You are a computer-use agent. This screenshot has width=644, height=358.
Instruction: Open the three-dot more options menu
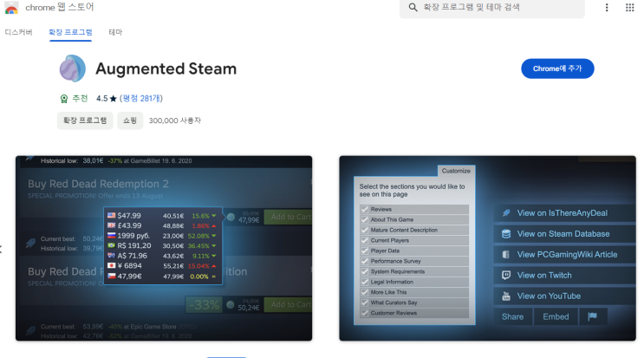[x=607, y=8]
